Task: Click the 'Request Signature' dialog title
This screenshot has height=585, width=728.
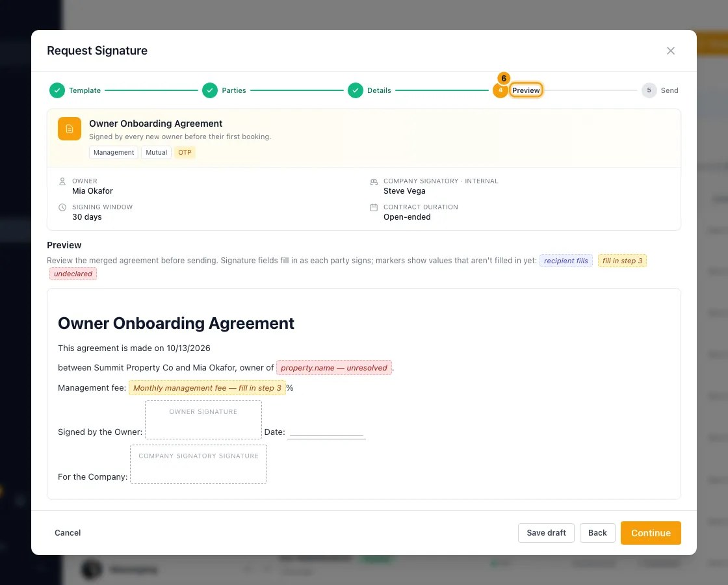Action: tap(97, 51)
